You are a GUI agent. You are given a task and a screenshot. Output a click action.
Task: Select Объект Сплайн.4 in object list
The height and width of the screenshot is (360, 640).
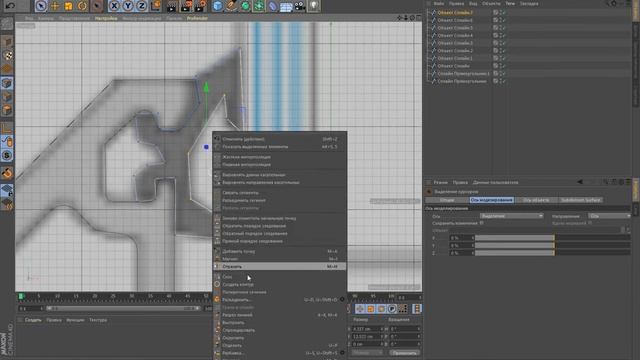pyautogui.click(x=455, y=36)
